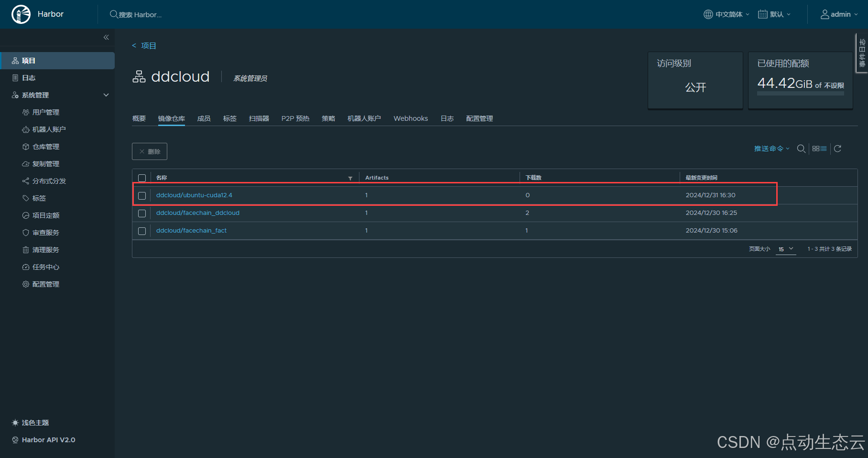Switch the list view with card/list icon

(819, 149)
